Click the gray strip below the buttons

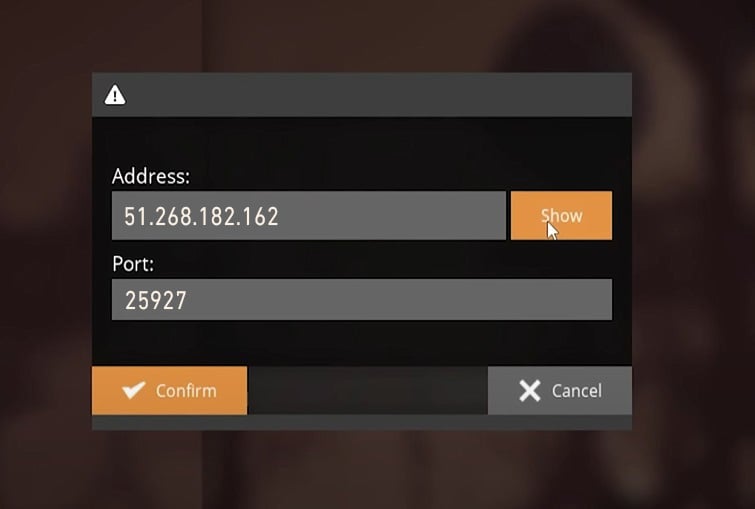362,422
